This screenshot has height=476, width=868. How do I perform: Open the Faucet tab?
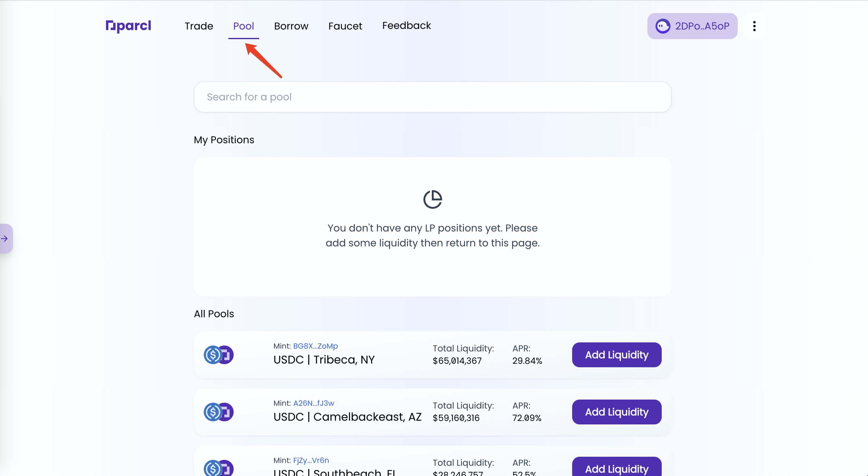click(345, 26)
